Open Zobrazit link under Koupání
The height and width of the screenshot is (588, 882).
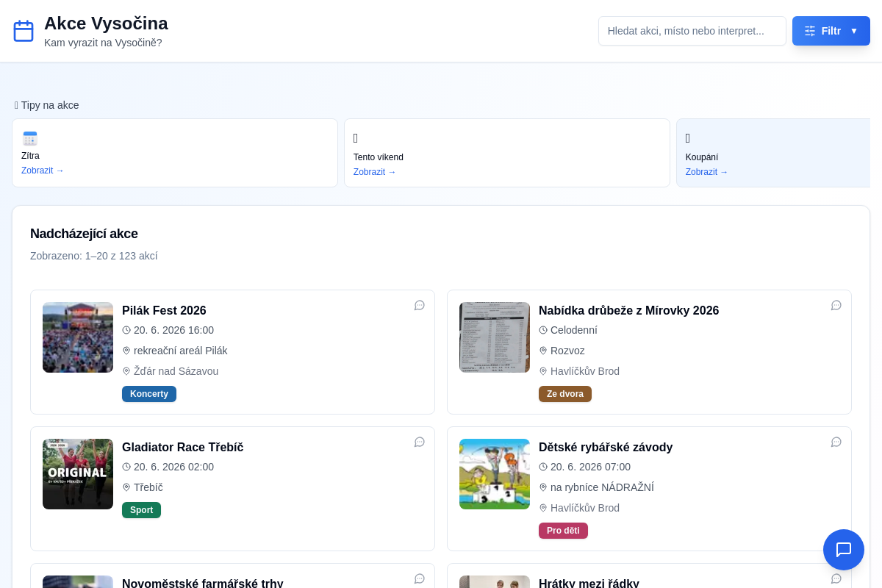pyautogui.click(x=707, y=172)
